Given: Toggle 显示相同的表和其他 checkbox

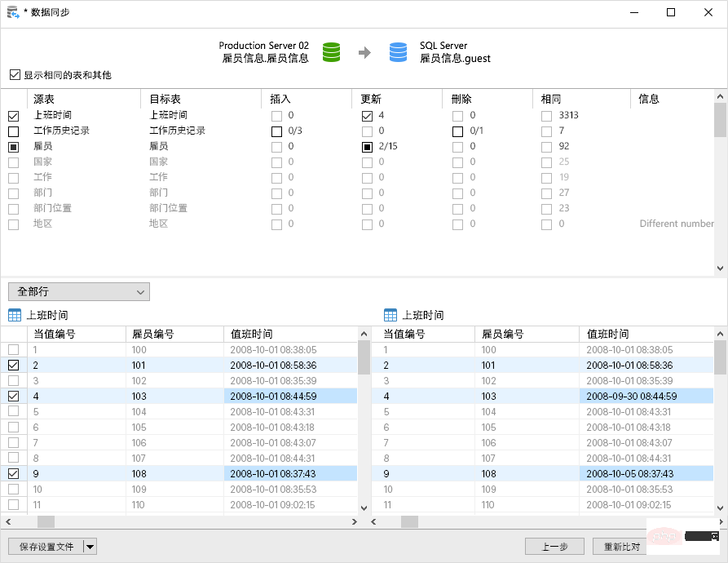Looking at the screenshot, I should (x=15, y=75).
